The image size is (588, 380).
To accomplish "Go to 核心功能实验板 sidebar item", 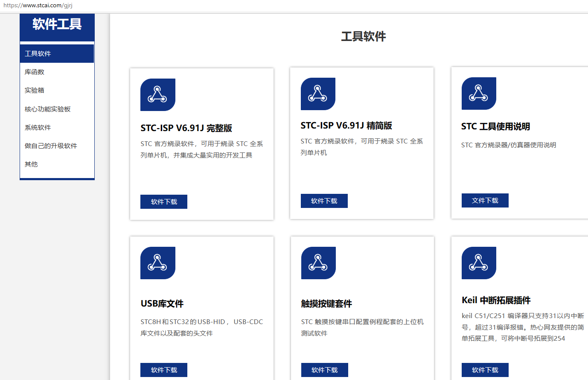I will (57, 109).
